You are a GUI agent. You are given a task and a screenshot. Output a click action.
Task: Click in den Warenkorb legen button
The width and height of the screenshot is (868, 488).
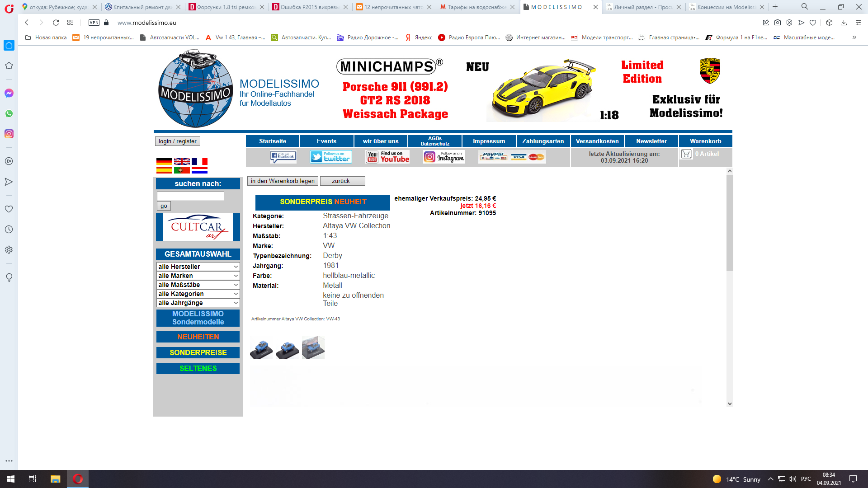tap(283, 181)
